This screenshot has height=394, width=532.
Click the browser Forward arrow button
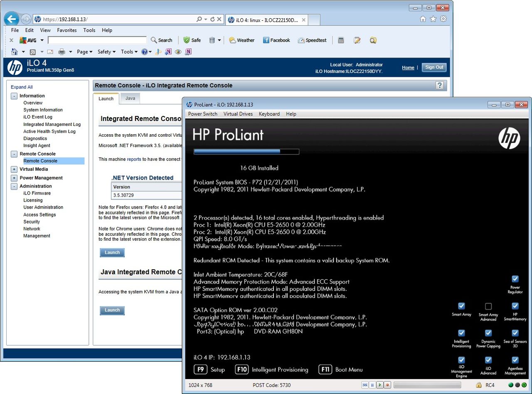point(26,19)
